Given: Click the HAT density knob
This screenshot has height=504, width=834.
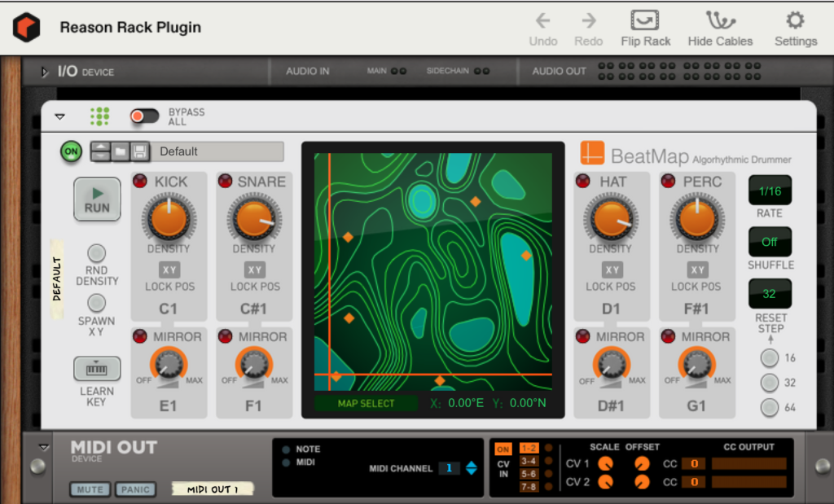Looking at the screenshot, I should [x=611, y=219].
